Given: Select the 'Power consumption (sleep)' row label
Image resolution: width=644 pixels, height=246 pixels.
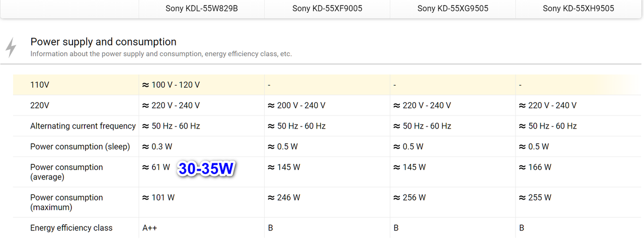Looking at the screenshot, I should click(x=80, y=147).
